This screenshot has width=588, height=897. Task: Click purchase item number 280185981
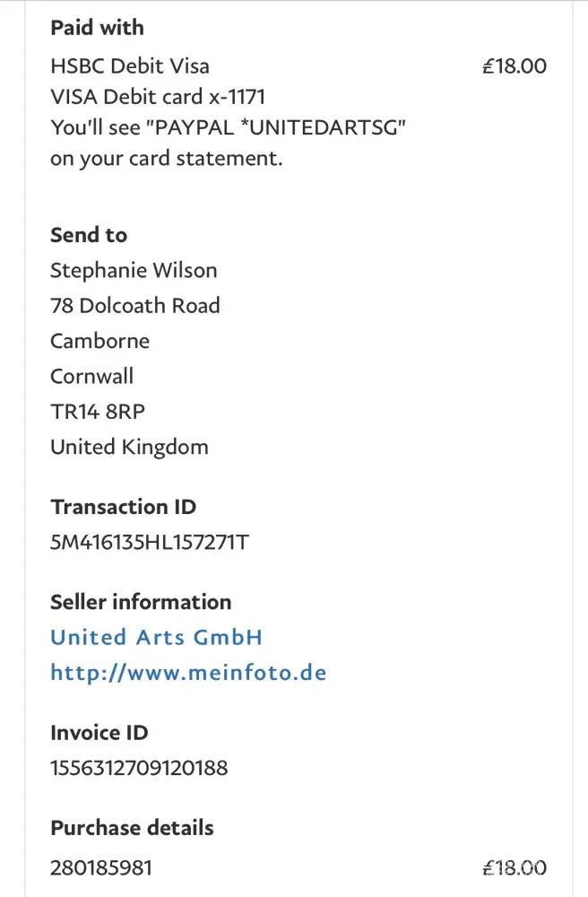(x=101, y=867)
